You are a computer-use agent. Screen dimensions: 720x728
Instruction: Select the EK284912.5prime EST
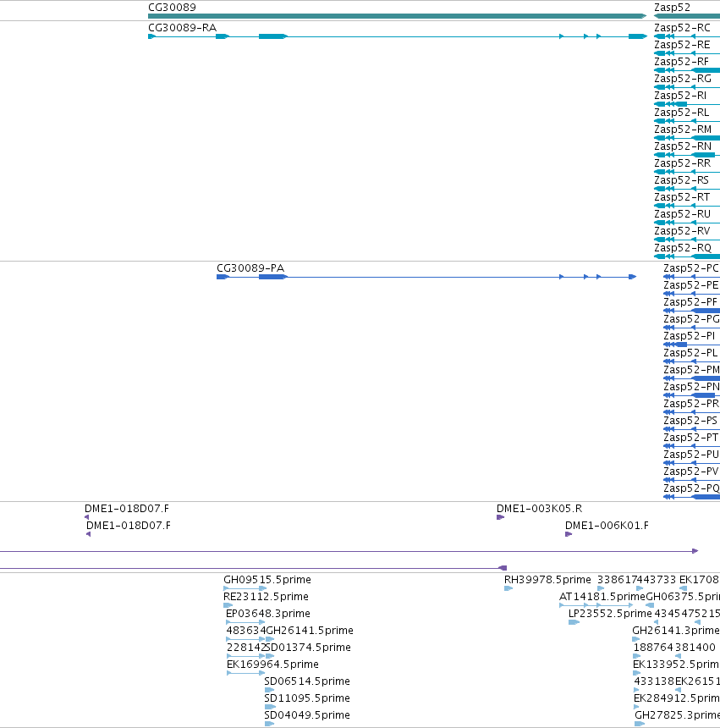click(677, 698)
